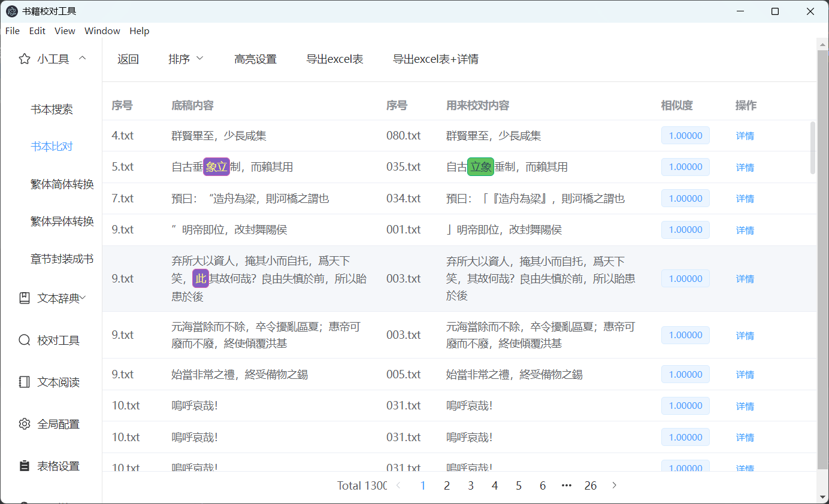
Task: Go to page 26
Action: (591, 485)
